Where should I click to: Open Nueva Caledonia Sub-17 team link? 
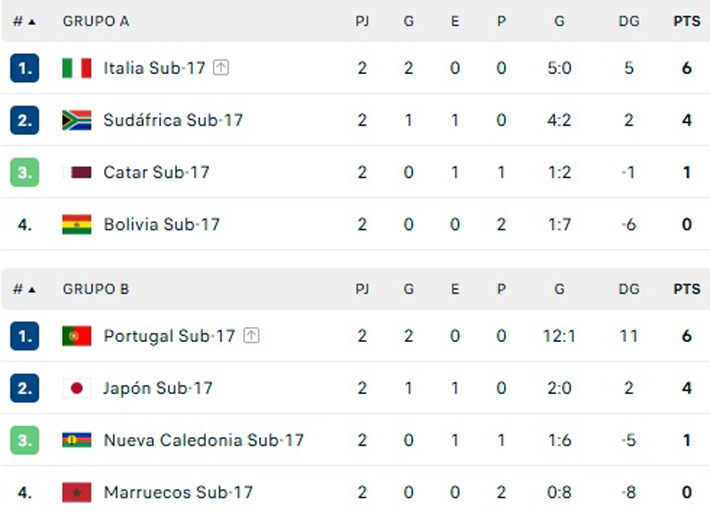(204, 440)
